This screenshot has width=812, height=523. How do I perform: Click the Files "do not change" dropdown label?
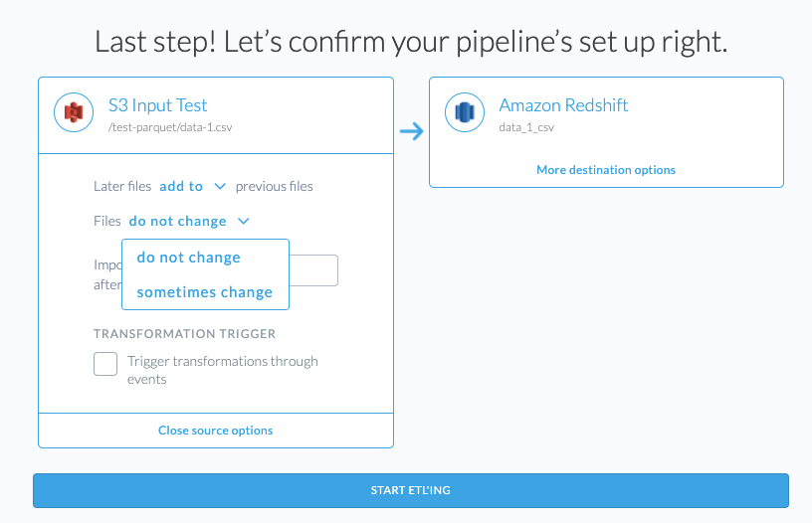coord(178,221)
